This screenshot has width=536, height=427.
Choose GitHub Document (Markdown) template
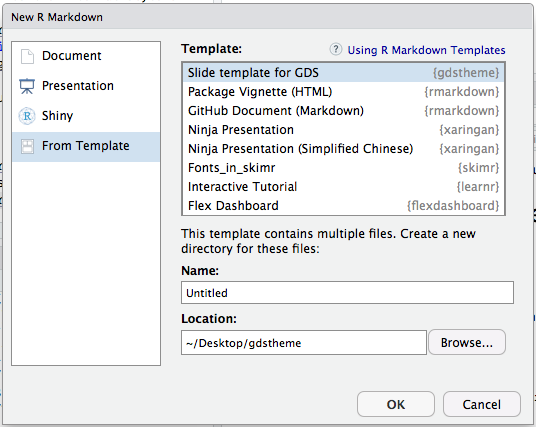coord(343,111)
